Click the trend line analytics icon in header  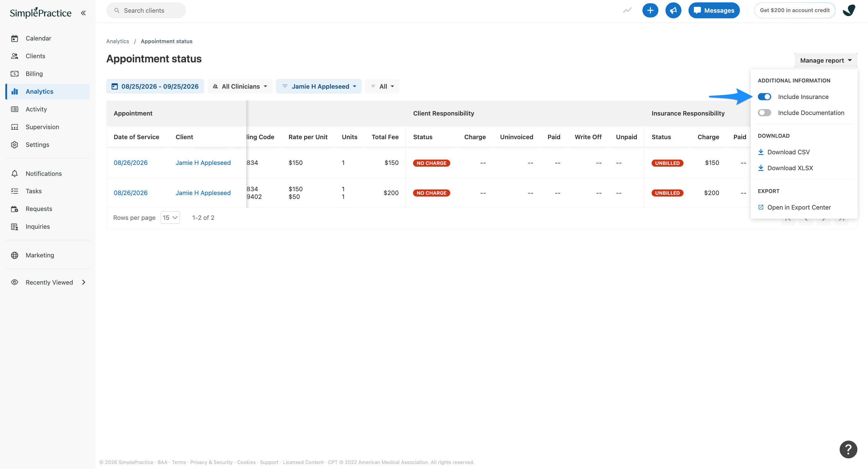[627, 10]
